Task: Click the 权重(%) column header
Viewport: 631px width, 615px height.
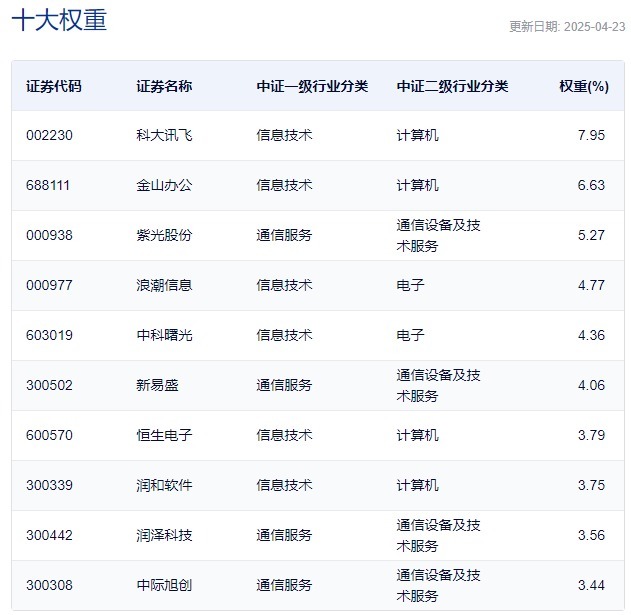Action: tap(584, 86)
